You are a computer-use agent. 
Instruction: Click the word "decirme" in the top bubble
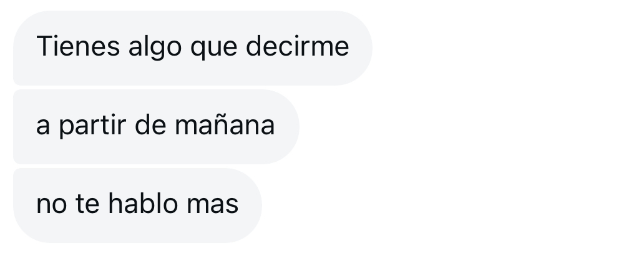coord(298,46)
